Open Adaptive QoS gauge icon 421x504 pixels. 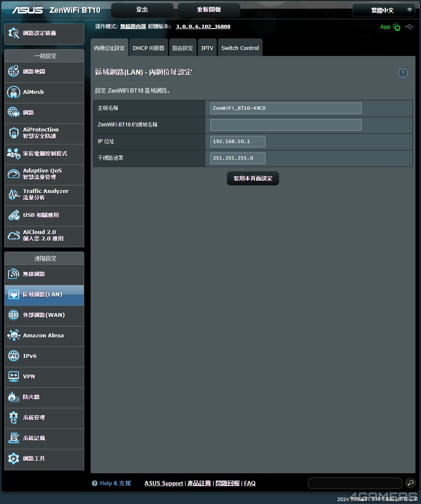pyautogui.click(x=14, y=174)
